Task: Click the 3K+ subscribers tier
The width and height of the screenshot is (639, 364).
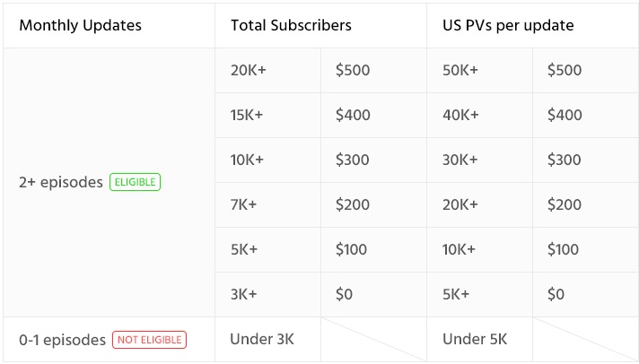Action: [x=243, y=294]
